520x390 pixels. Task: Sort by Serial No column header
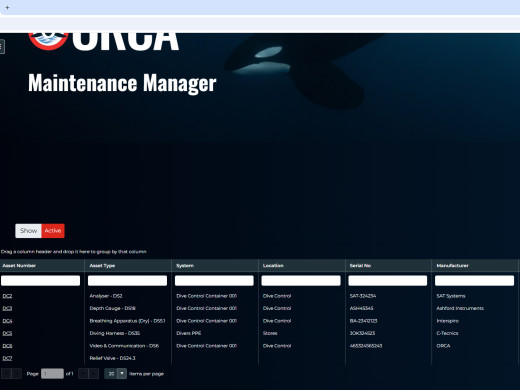[360, 266]
